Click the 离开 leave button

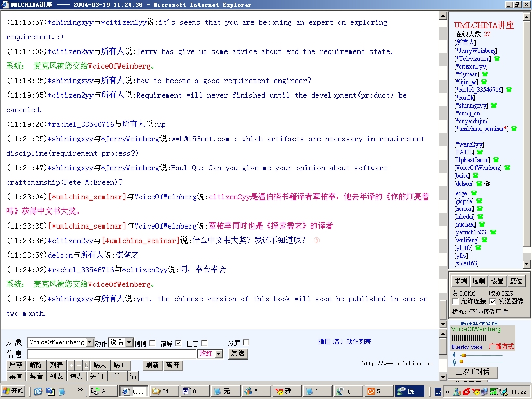coord(173,365)
